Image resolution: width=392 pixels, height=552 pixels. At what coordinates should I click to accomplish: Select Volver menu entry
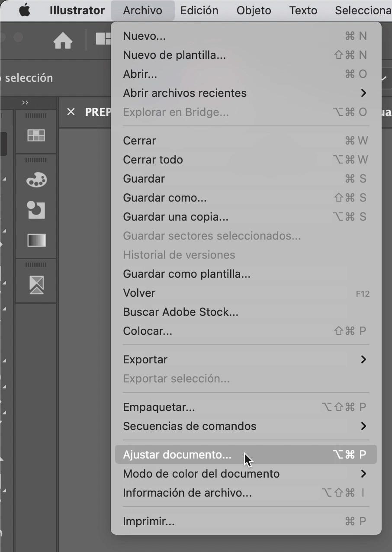(x=246, y=293)
